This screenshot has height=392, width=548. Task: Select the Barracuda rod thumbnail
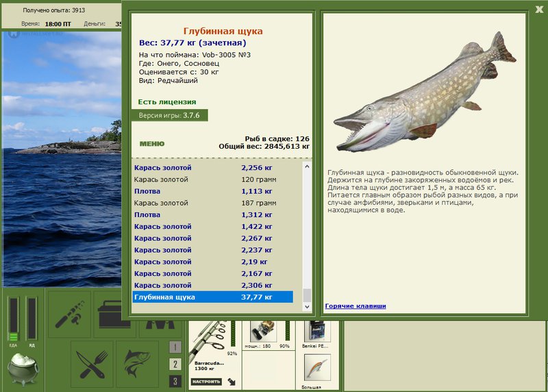(209, 341)
